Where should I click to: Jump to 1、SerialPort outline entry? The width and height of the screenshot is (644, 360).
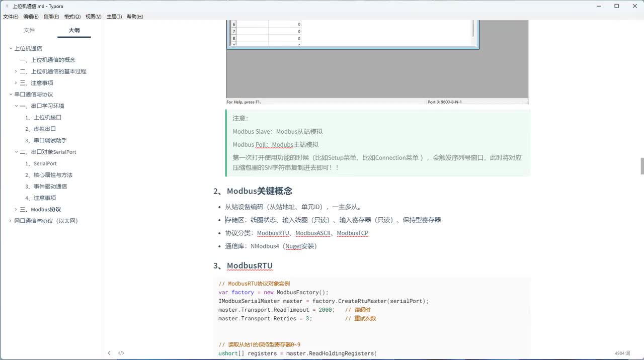pyautogui.click(x=41, y=163)
